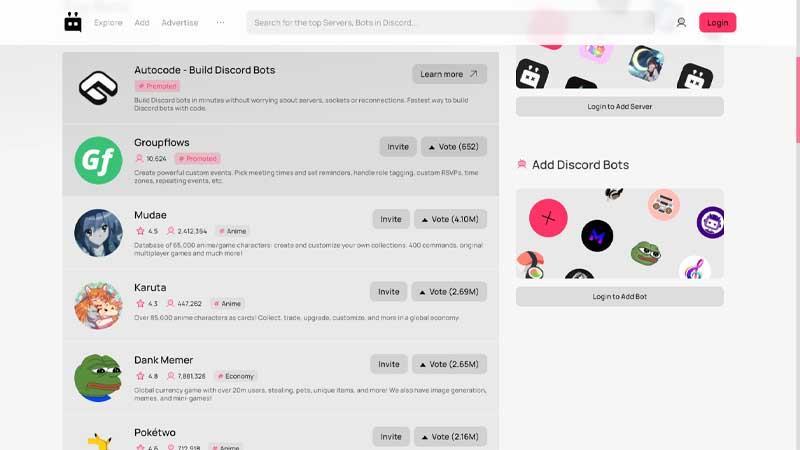Click the Autocode logo icon
Image resolution: width=800 pixels, height=450 pixels.
98,88
